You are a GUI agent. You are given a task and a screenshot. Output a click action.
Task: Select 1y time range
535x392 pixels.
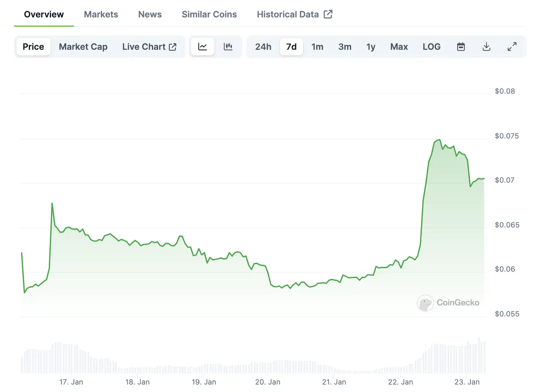point(371,47)
